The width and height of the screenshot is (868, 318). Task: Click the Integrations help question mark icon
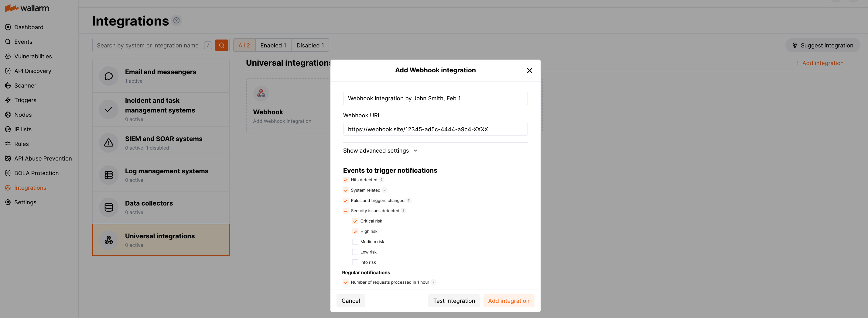(176, 20)
